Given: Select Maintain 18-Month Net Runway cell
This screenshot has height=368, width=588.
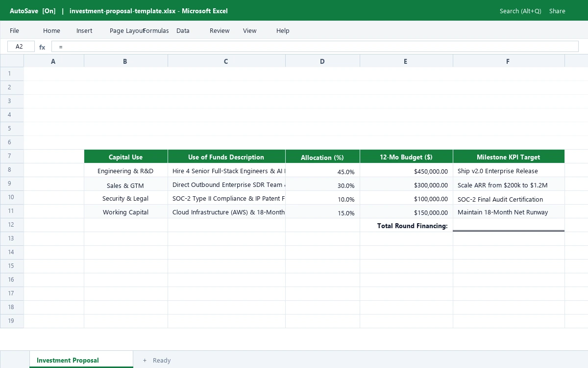Looking at the screenshot, I should [509, 211].
